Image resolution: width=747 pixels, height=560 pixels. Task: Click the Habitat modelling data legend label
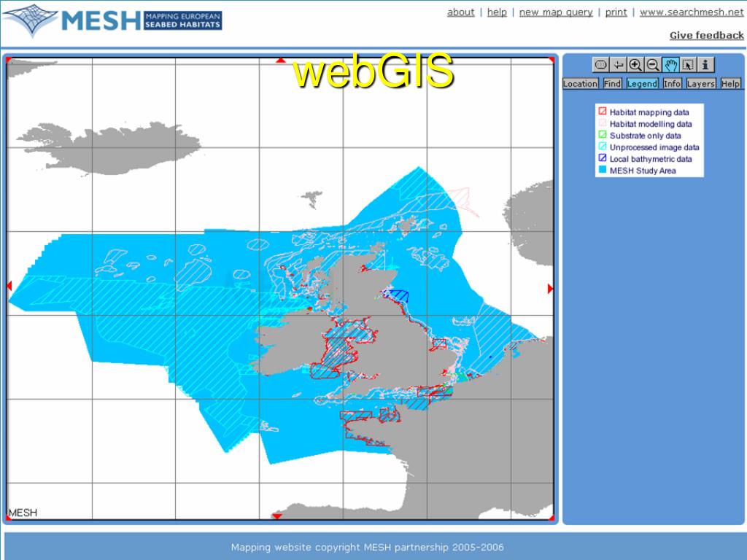click(651, 124)
